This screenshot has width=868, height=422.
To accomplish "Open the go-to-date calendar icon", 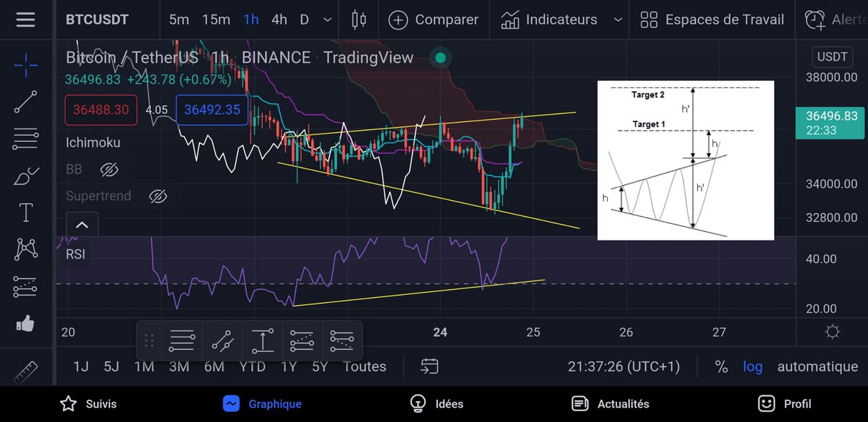I will click(429, 366).
